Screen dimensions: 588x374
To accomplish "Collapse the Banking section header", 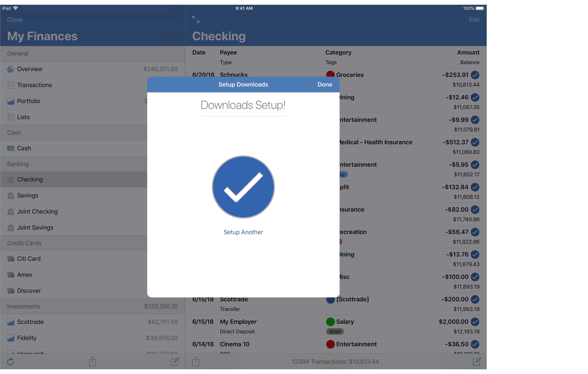I will pos(18,164).
